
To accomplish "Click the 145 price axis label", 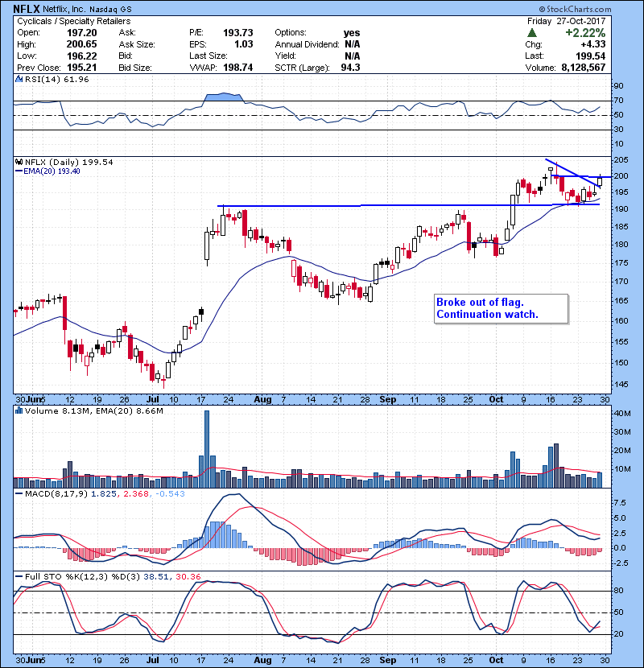I will [621, 385].
